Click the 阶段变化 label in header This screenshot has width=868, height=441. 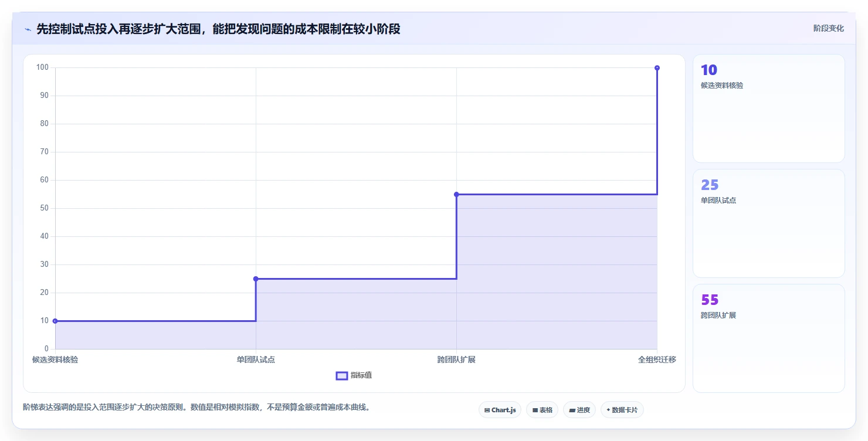(x=829, y=28)
